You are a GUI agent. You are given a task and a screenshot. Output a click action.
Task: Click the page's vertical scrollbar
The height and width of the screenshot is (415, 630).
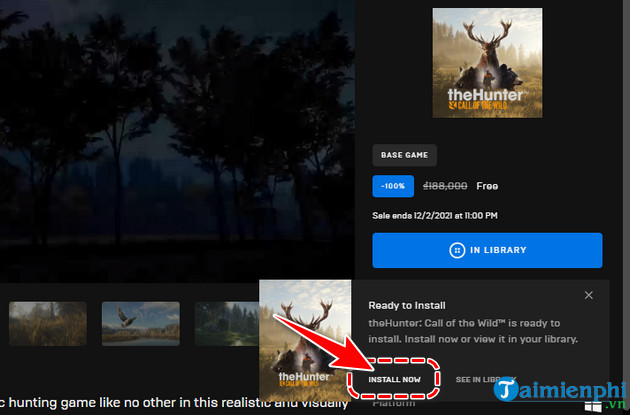pos(626,207)
